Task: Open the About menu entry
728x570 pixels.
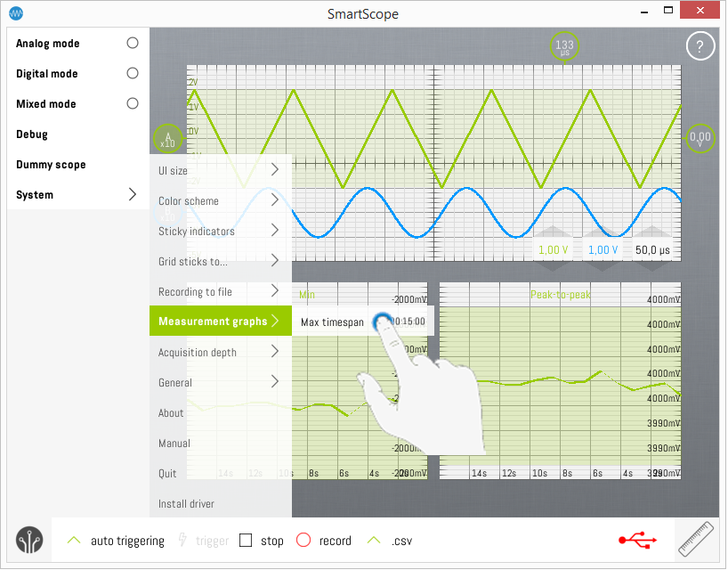Action: (x=171, y=412)
